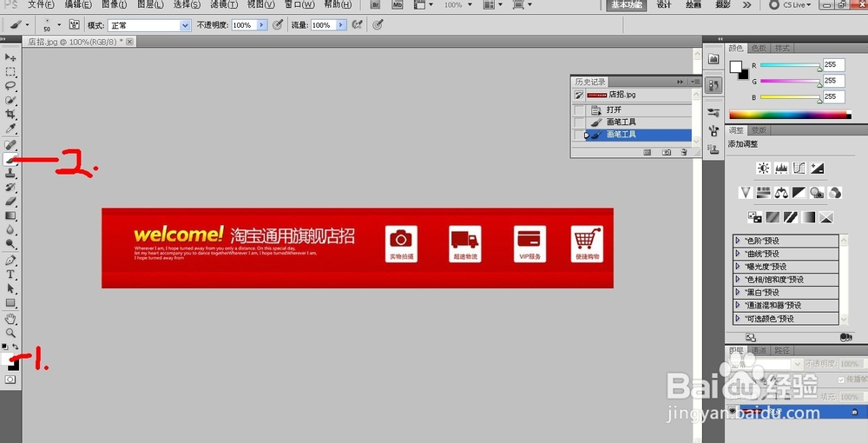Select the Clone Stamp tool
This screenshot has height=443, width=868.
tap(10, 174)
